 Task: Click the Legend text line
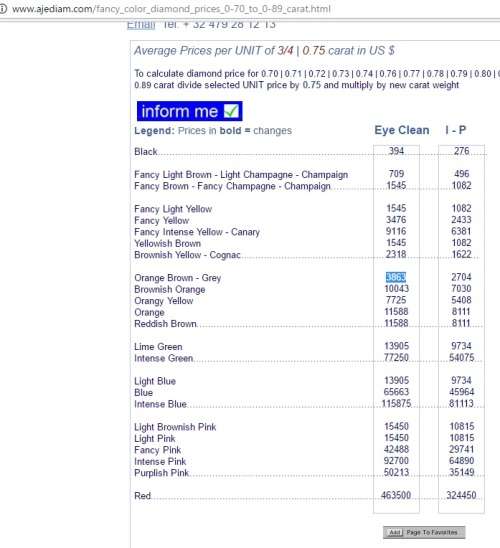[x=213, y=131]
